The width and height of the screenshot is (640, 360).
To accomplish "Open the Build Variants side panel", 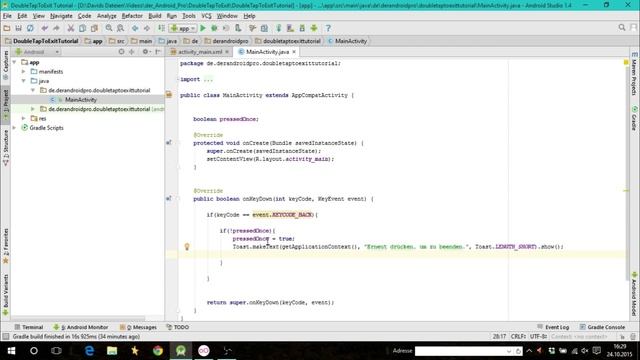I will [x=6, y=295].
